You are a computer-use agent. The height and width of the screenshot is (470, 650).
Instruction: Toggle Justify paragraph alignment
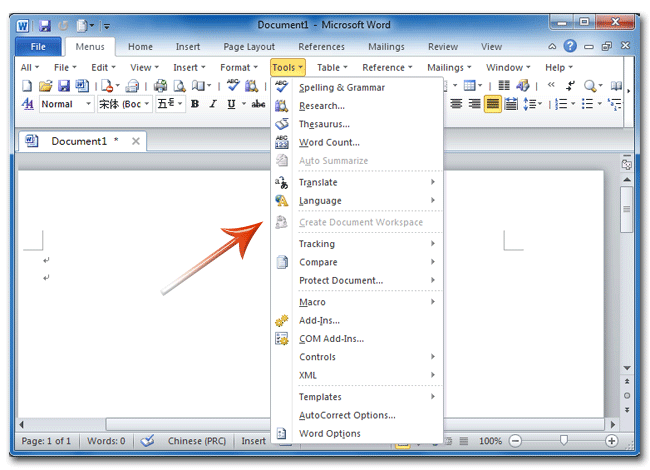click(493, 104)
